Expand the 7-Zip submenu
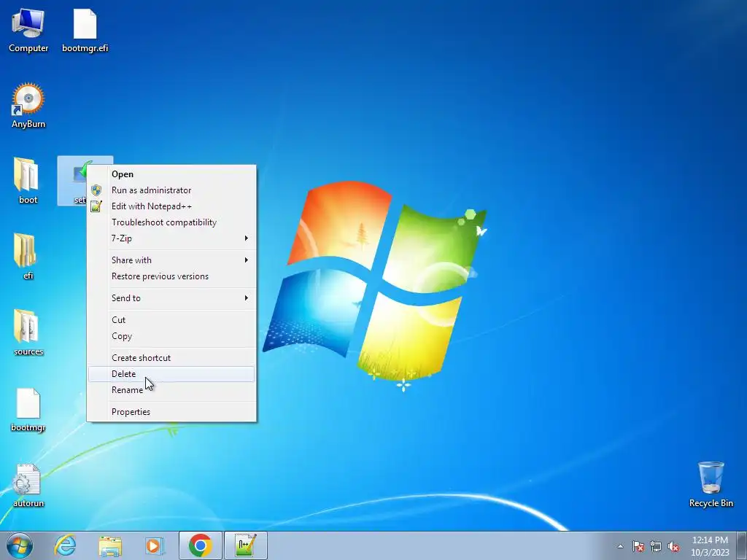 click(171, 238)
